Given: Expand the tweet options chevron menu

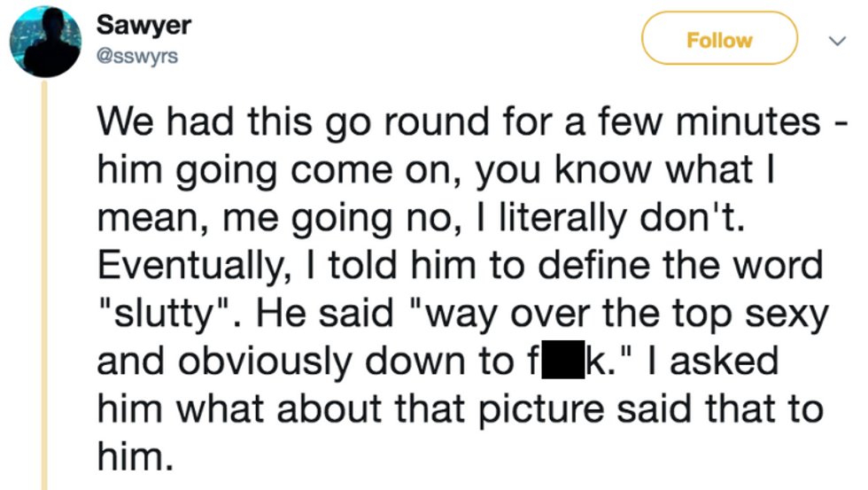Looking at the screenshot, I should click(x=833, y=40).
